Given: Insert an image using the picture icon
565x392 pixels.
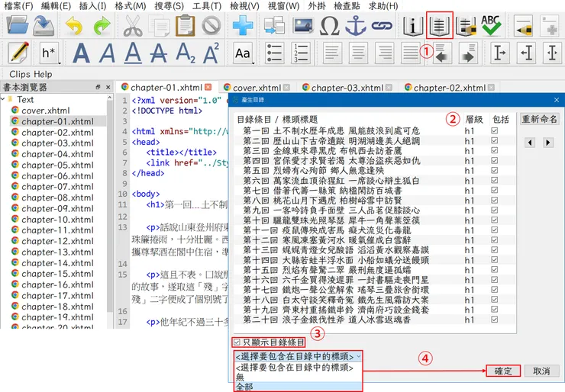Looking at the screenshot, I should tap(303, 25).
